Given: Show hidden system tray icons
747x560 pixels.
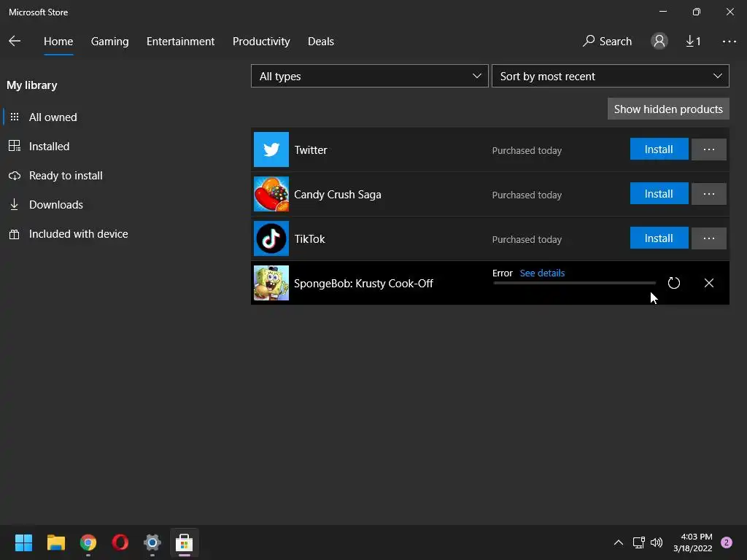Looking at the screenshot, I should [619, 542].
